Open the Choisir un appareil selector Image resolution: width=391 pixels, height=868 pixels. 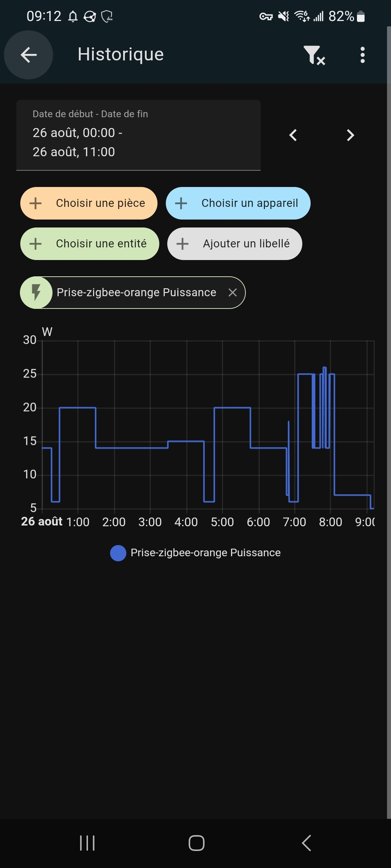(x=238, y=203)
